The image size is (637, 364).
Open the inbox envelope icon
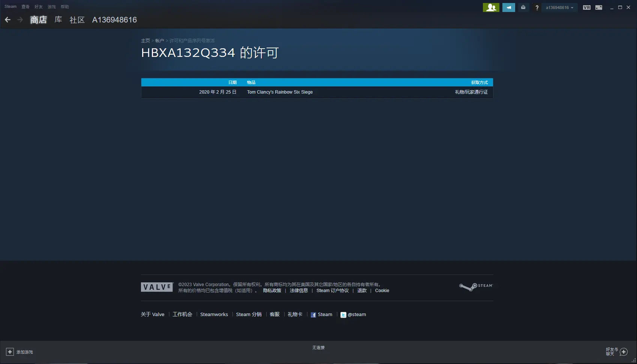(523, 7)
